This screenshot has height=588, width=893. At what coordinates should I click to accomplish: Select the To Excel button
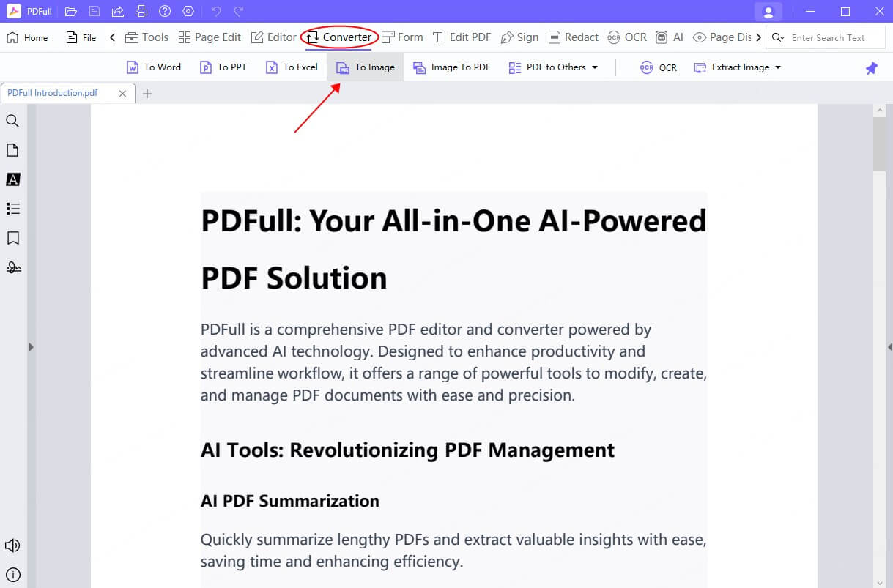[x=292, y=67]
